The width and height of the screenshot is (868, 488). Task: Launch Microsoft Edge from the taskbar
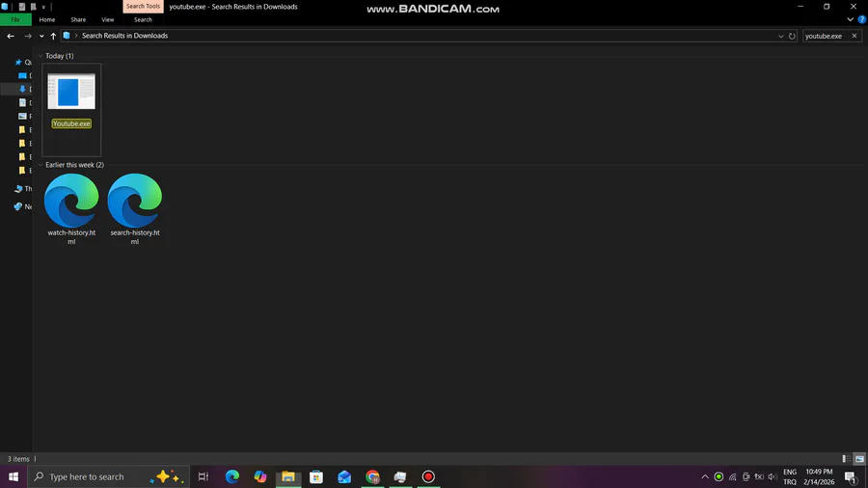232,476
